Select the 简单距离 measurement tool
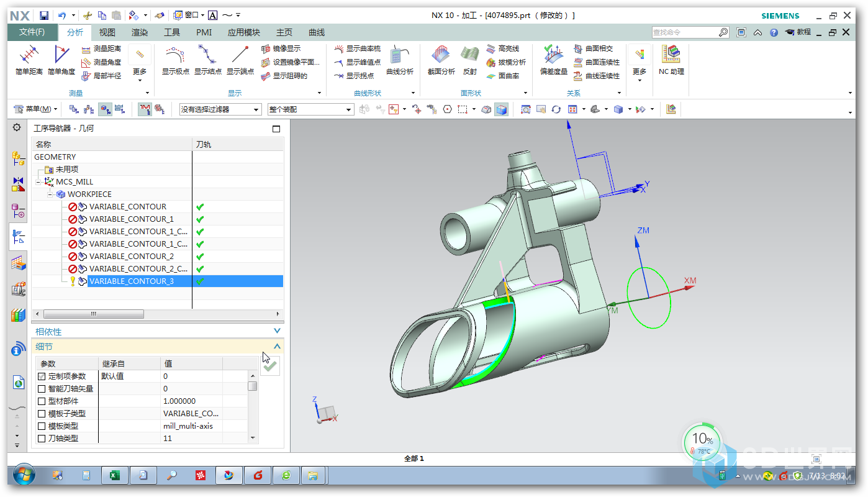The width and height of the screenshot is (868, 497). pos(29,61)
